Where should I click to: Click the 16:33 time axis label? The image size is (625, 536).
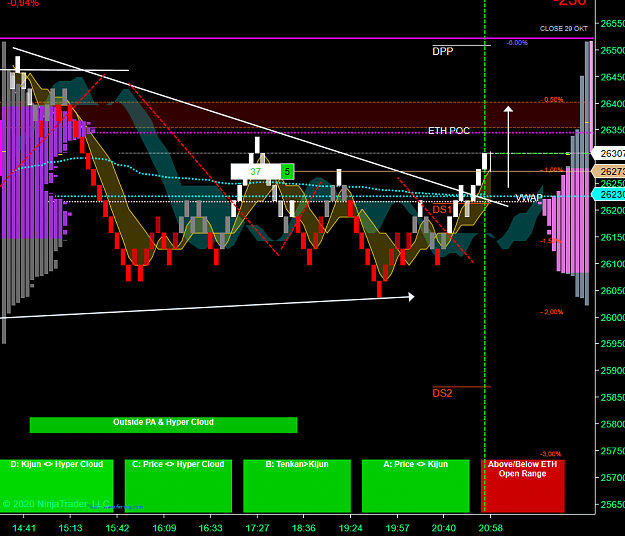pyautogui.click(x=210, y=528)
